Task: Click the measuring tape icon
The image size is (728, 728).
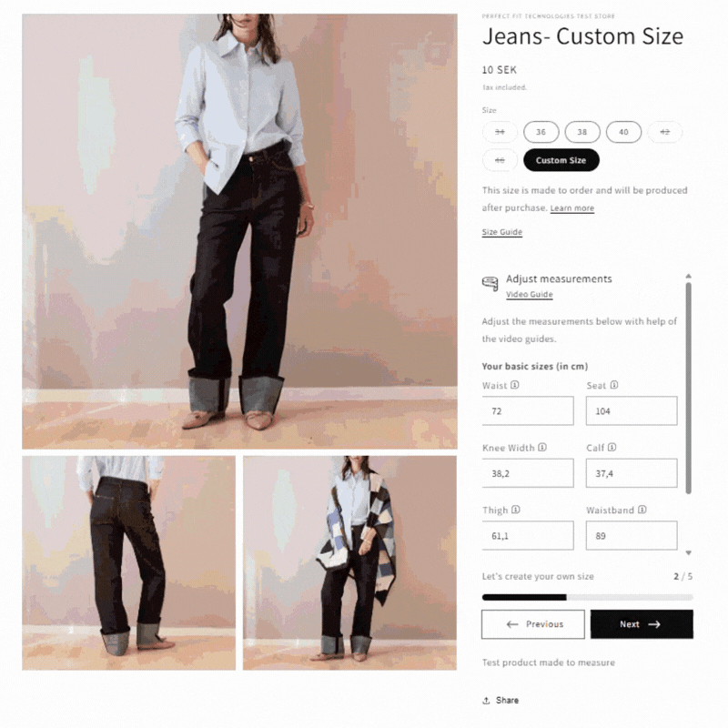Action: click(490, 283)
